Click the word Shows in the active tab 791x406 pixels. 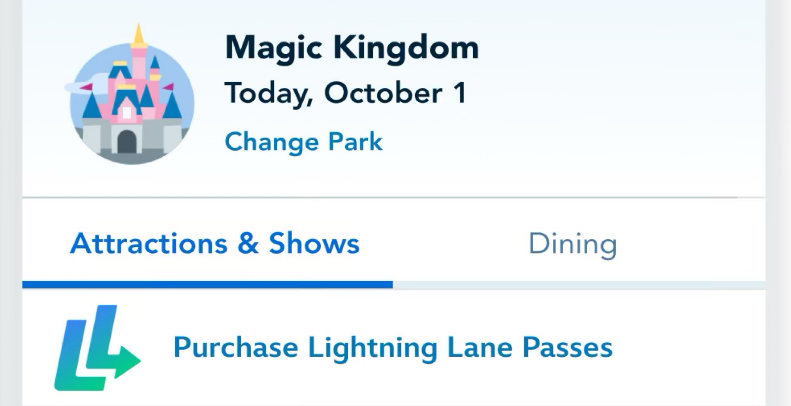314,244
